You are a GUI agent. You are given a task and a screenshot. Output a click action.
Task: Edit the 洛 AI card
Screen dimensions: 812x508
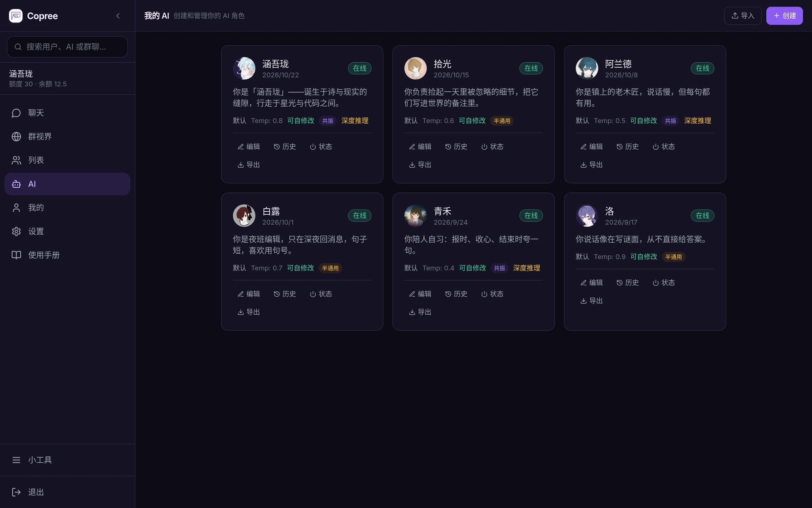(x=592, y=283)
